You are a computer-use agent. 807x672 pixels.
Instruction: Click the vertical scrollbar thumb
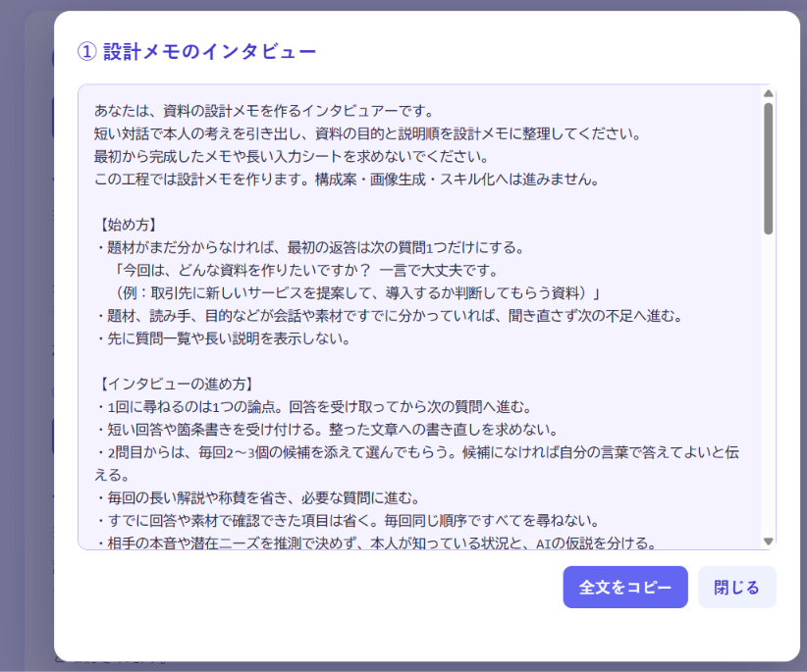point(769,169)
